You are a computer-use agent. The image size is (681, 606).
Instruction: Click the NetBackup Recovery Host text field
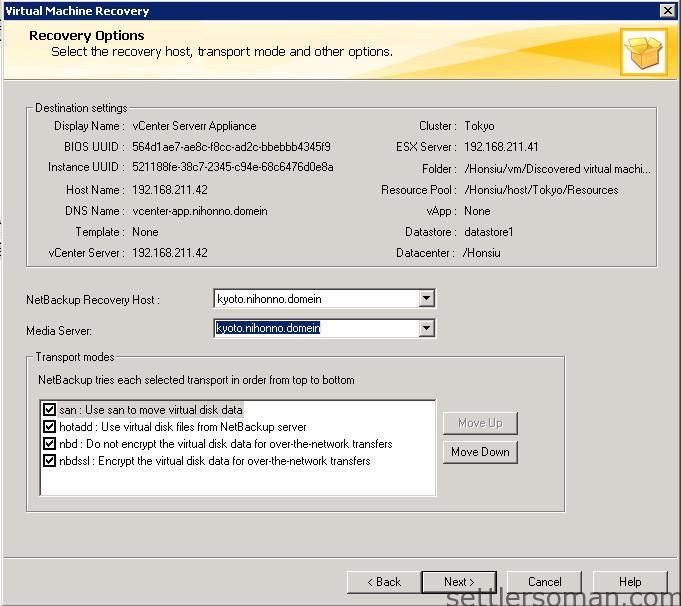click(314, 298)
